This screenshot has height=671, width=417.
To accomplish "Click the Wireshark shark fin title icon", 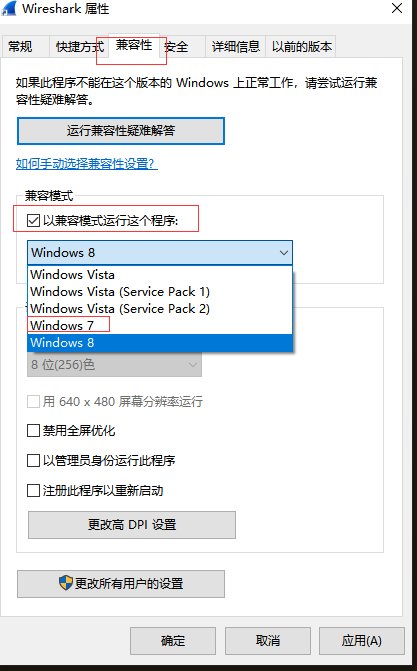I will coord(9,9).
